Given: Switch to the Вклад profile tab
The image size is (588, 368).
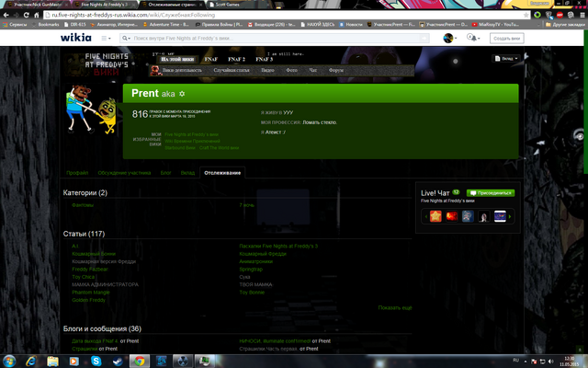Looking at the screenshot, I should click(x=187, y=173).
